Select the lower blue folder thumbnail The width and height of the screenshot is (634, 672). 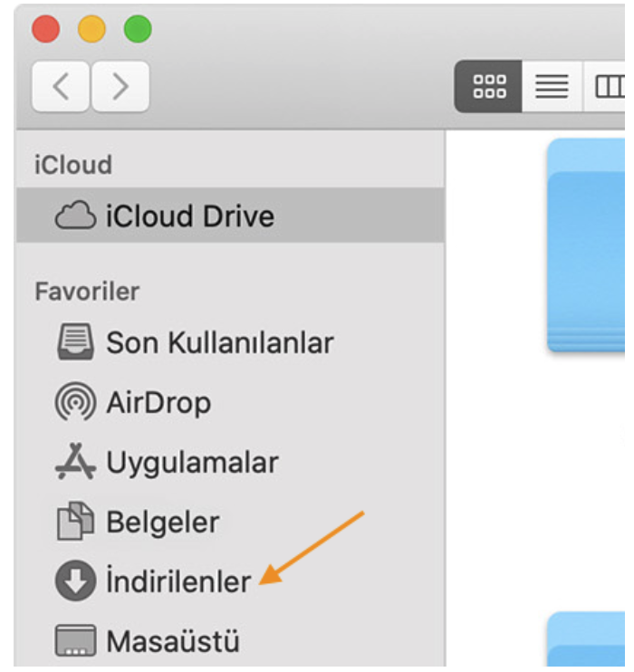(x=586, y=639)
